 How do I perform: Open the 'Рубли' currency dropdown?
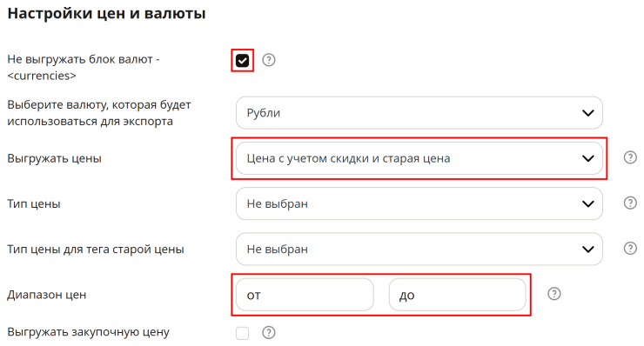click(419, 113)
